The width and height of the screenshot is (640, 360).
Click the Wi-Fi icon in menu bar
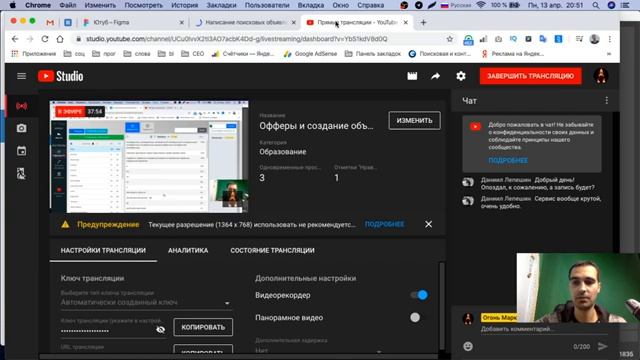point(481,5)
